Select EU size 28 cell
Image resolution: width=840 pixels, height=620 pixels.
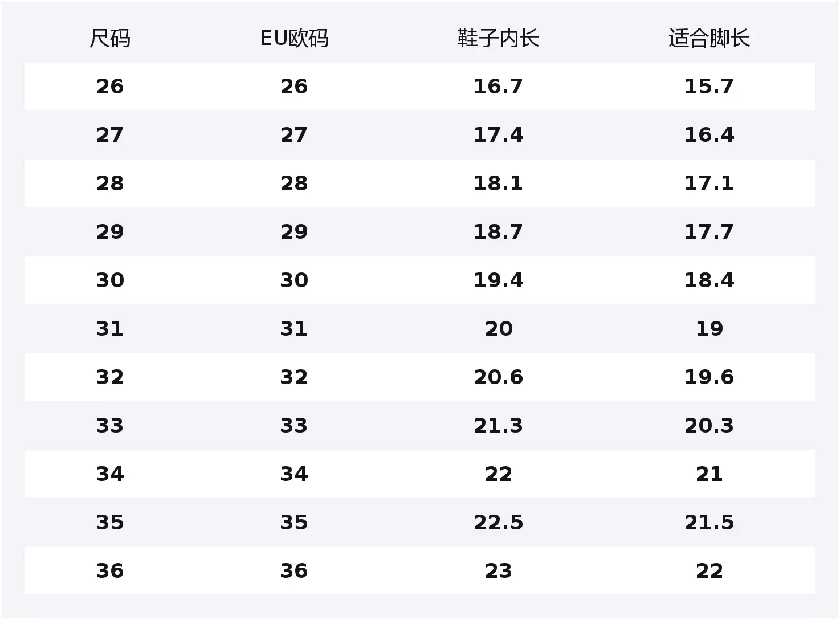tap(294, 183)
